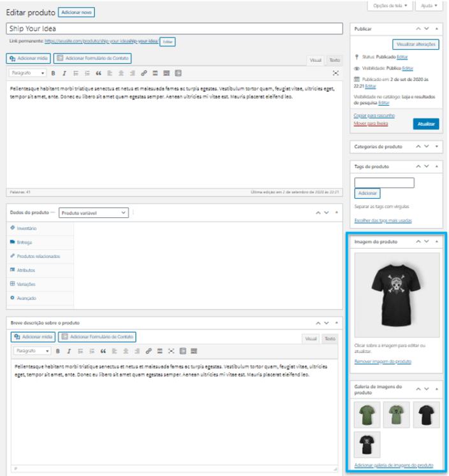
Task: Toggle the Categorias de produto panel
Action: [x=436, y=147]
